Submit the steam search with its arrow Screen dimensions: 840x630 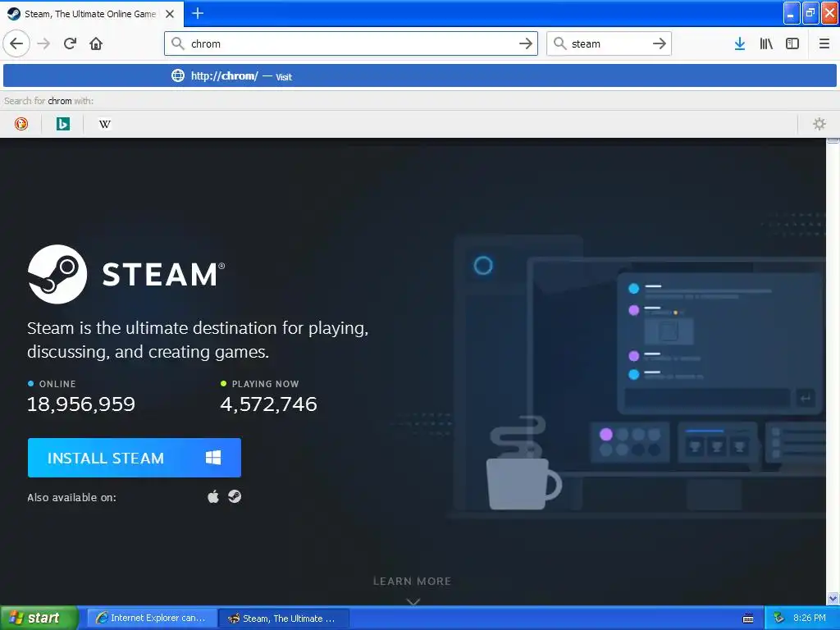coord(660,43)
